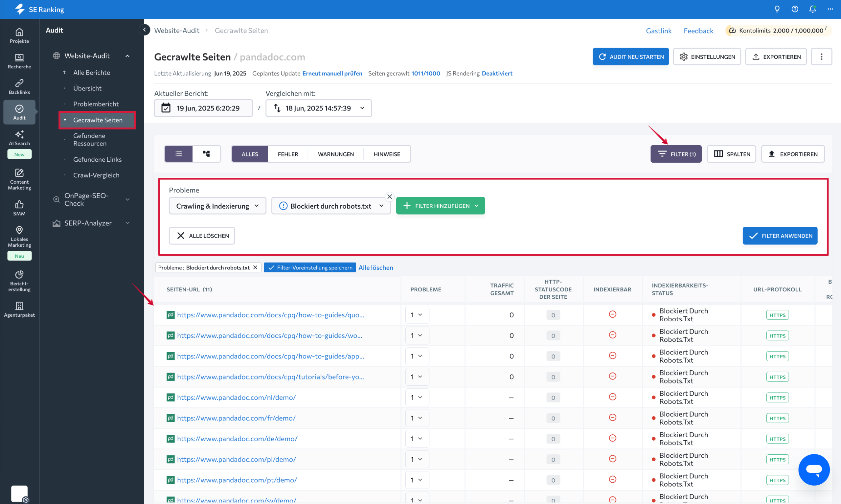Remove Probleme filter chip
The image size is (841, 504).
(x=255, y=268)
